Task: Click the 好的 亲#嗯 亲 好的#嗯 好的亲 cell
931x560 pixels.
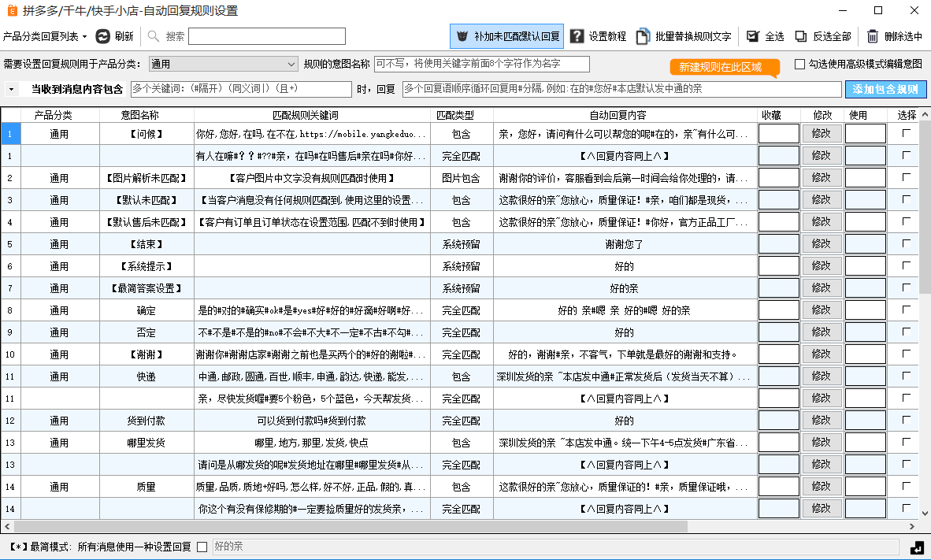Action: point(624,310)
